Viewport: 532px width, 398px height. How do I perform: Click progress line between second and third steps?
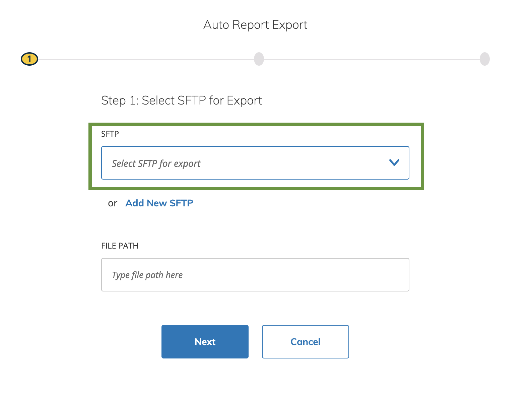(x=372, y=59)
